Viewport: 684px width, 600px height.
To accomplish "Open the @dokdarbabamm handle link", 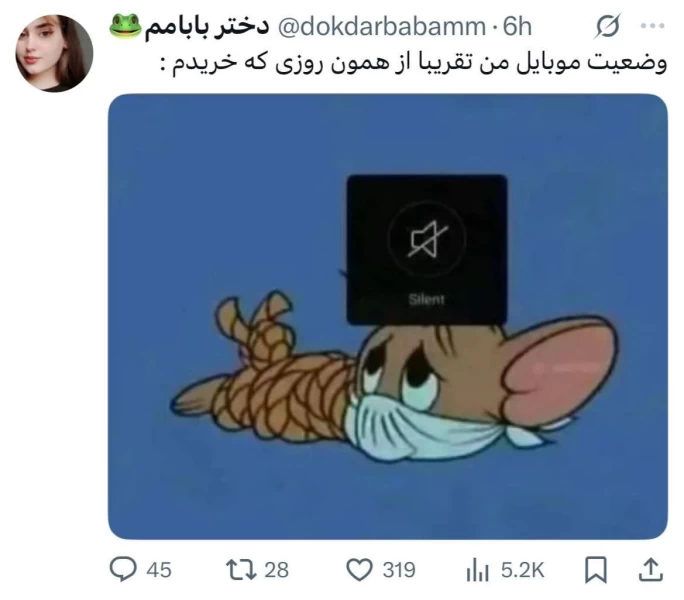I will [x=382, y=27].
